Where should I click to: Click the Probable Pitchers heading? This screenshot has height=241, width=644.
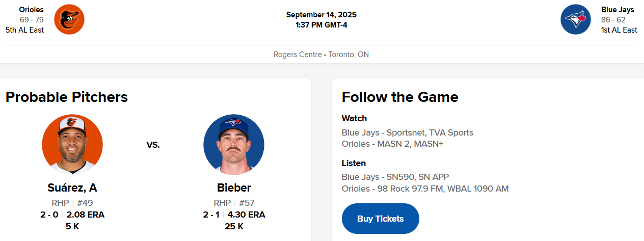67,97
